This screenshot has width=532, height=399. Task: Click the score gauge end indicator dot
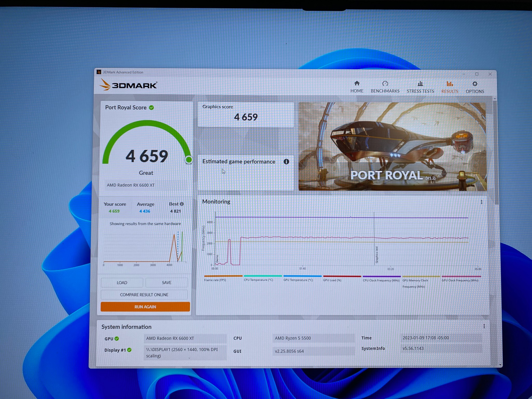[189, 159]
